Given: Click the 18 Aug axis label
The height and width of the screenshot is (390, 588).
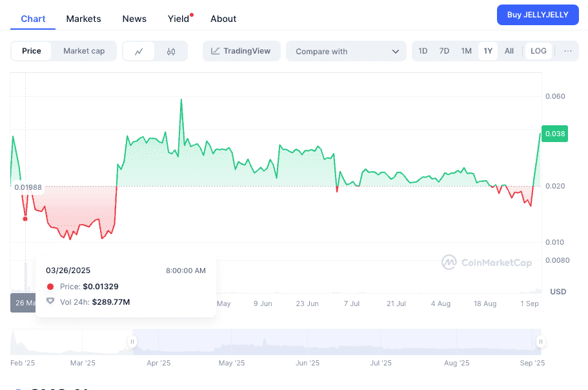Looking at the screenshot, I should click(485, 303).
